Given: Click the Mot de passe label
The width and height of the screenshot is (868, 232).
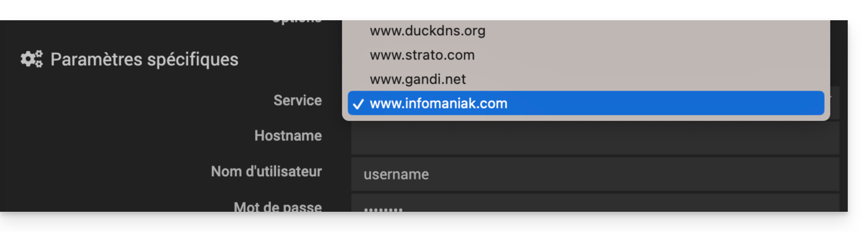Looking at the screenshot, I should 277,207.
